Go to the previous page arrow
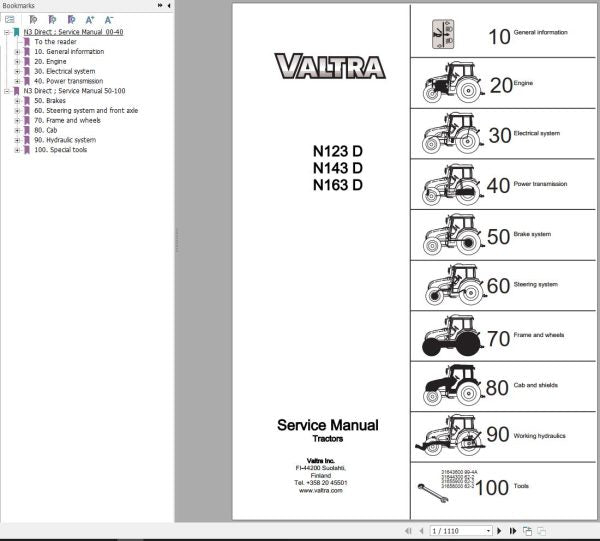 419,530
